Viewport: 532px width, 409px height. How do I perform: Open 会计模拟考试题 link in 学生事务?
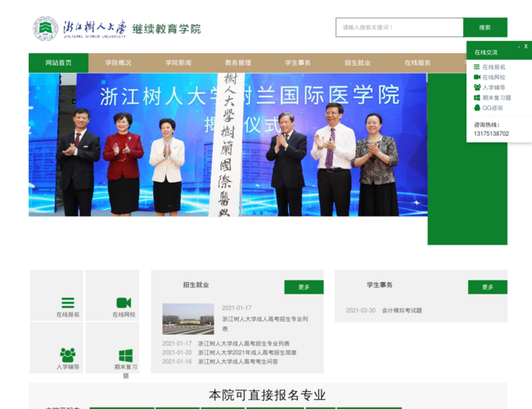pyautogui.click(x=402, y=310)
